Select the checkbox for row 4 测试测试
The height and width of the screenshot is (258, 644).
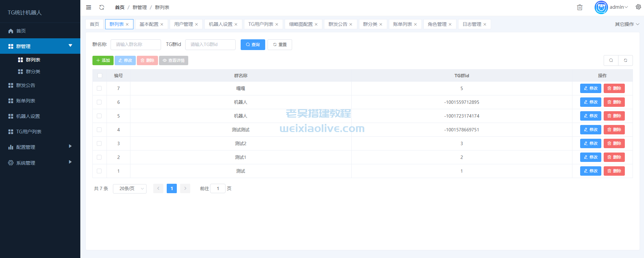point(99,130)
